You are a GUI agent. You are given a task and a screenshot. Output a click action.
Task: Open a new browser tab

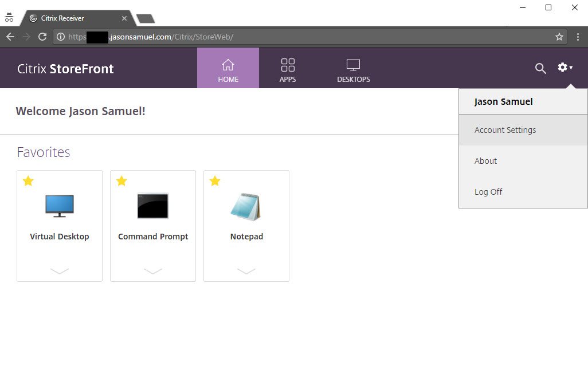[x=145, y=18]
